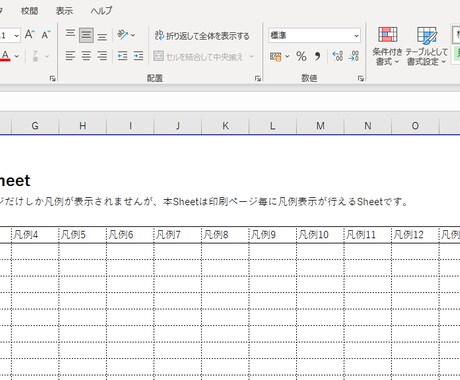Apply the red font color
Image resolution: width=460 pixels, height=380 pixels.
[6, 56]
